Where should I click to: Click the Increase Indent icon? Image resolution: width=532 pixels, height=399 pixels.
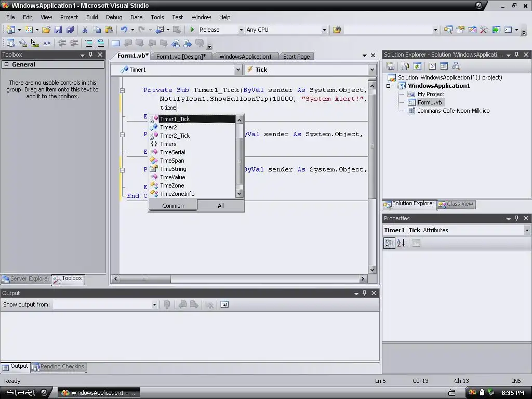point(74,43)
